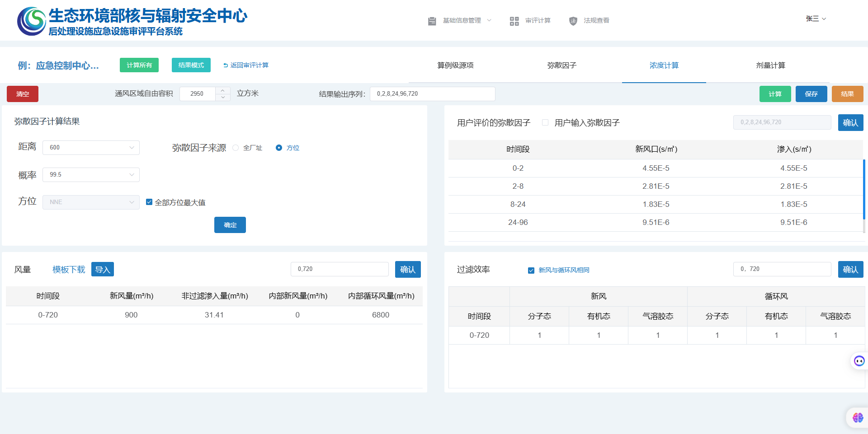Screen dimensions: 868x434
Task: Click the 弥散因子 table vertical scrollbar
Action: coord(864,190)
